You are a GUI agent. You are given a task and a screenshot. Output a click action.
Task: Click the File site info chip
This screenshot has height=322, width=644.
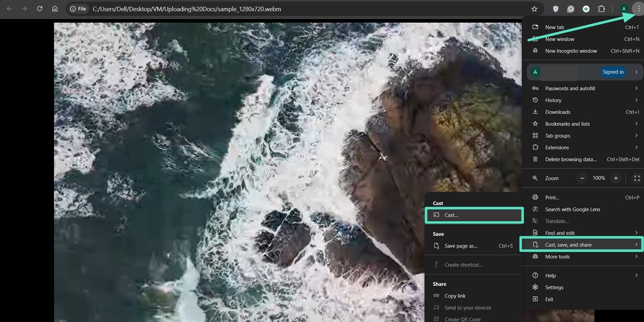coord(78,9)
